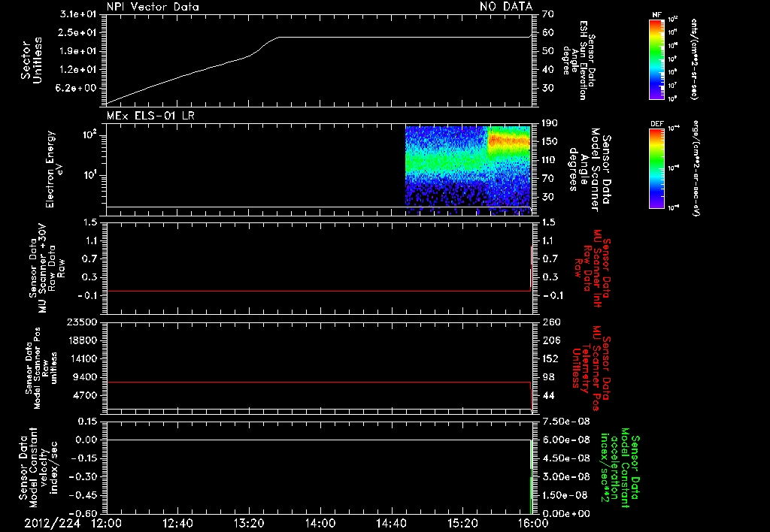Viewport: 770px width, 532px height.
Task: Click the "16:00" time tick label
Action: pyautogui.click(x=534, y=524)
